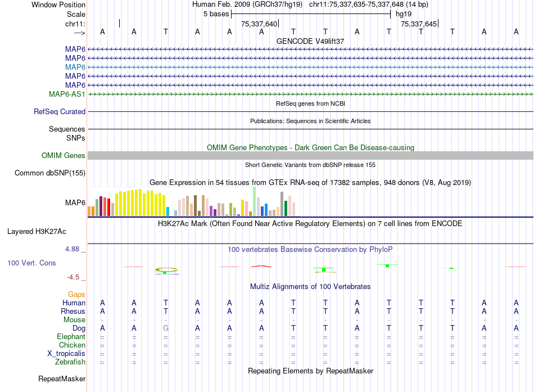Click the chr11:75,337,635-75,337,648 position text
This screenshot has width=534, height=392.
pyautogui.click(x=356, y=4)
